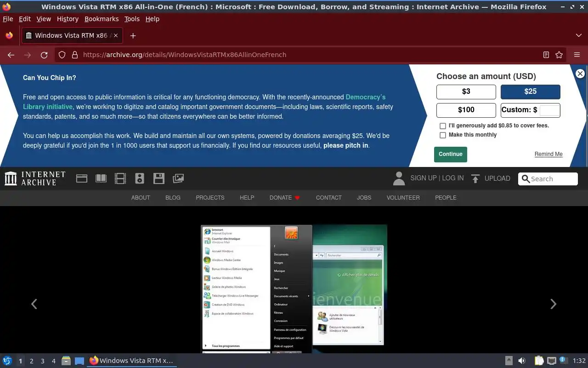This screenshot has height=368, width=588.
Task: Click the user avatar icon
Action: tap(399, 178)
